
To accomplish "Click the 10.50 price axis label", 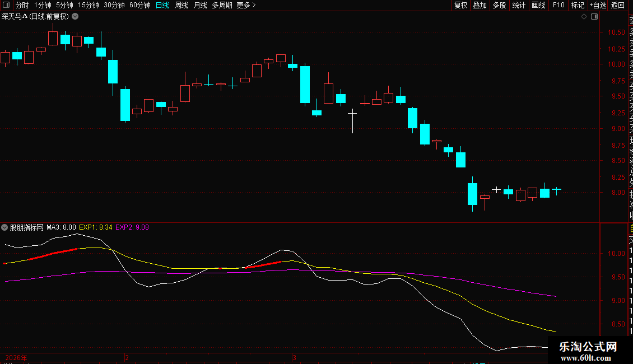I will click(x=616, y=32).
